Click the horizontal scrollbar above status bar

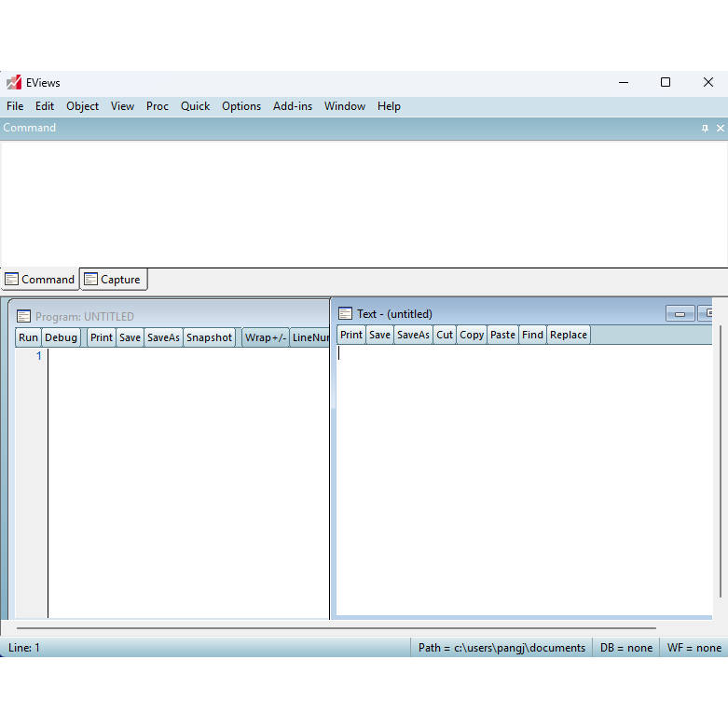coord(336,628)
